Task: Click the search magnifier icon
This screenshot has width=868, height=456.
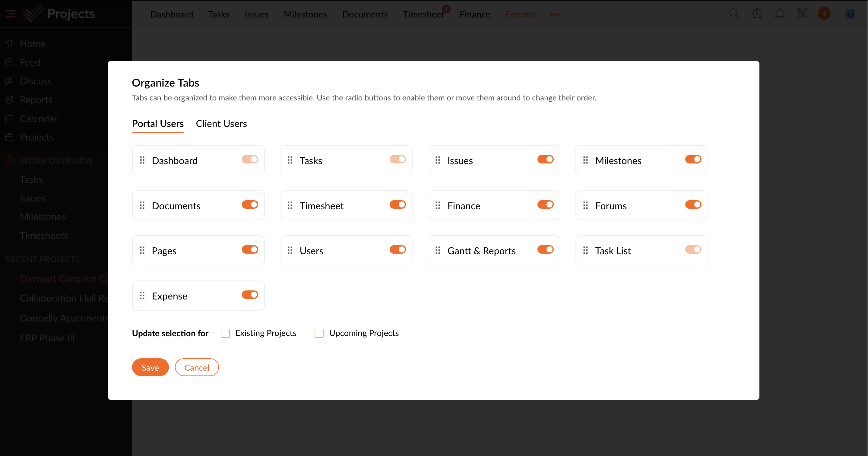Action: pos(734,14)
